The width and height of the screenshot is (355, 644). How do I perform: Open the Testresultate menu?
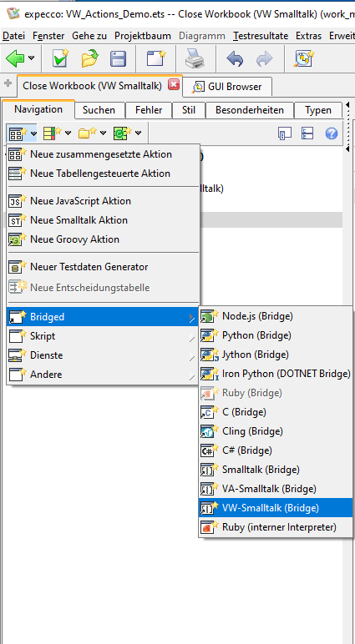pyautogui.click(x=261, y=36)
